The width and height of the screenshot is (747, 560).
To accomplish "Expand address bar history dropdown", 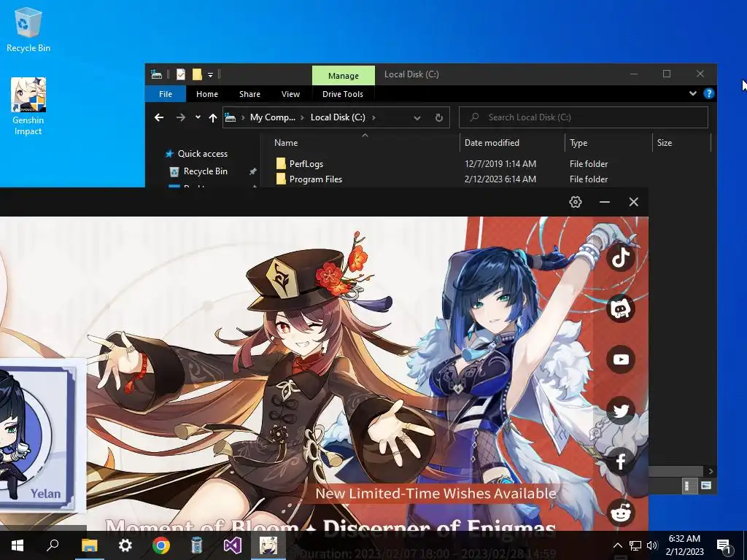I will coord(417,117).
